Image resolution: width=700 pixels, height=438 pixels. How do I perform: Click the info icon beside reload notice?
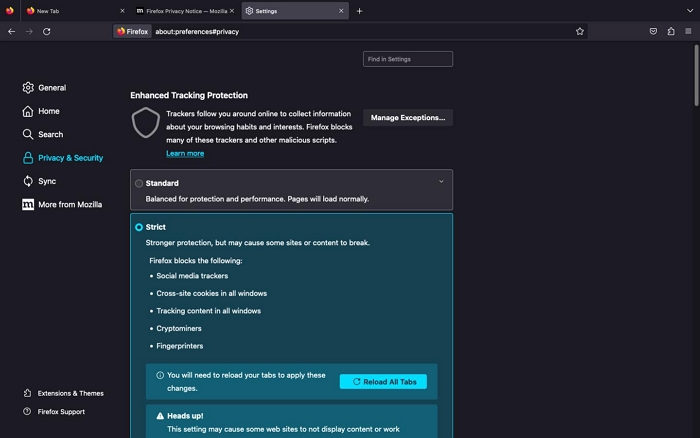[x=160, y=375]
